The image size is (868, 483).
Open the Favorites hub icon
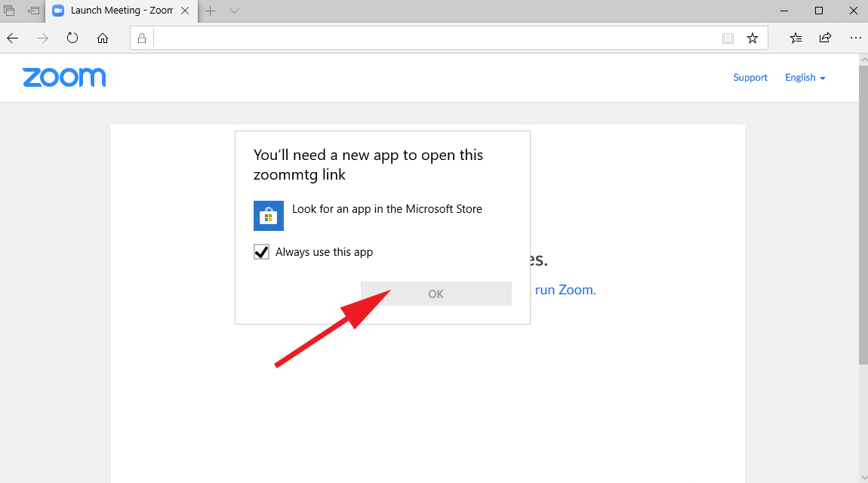[796, 38]
